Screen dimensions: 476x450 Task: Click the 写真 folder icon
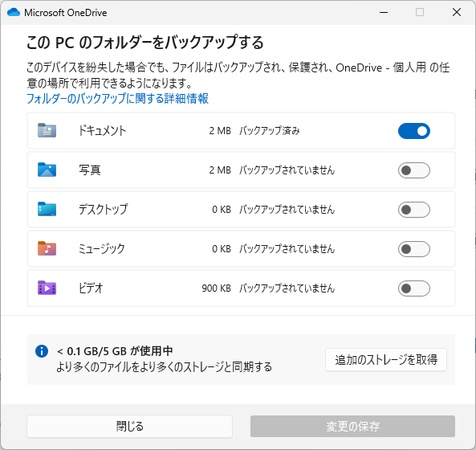(47, 170)
